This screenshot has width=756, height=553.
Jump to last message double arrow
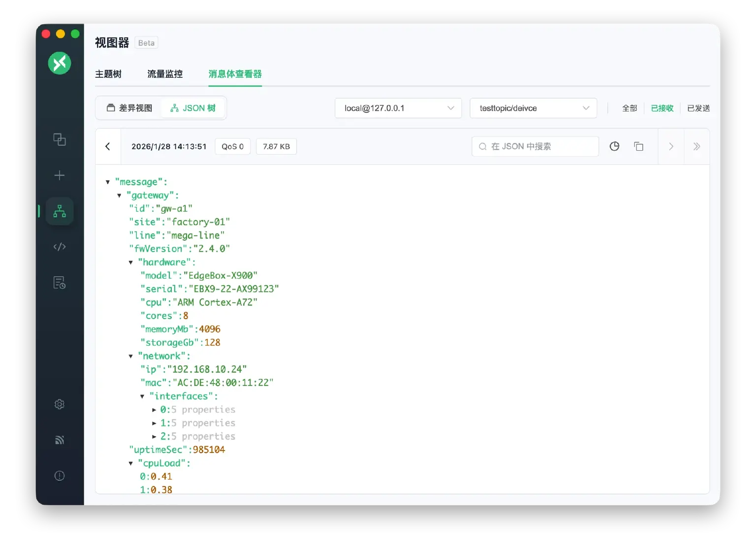696,146
